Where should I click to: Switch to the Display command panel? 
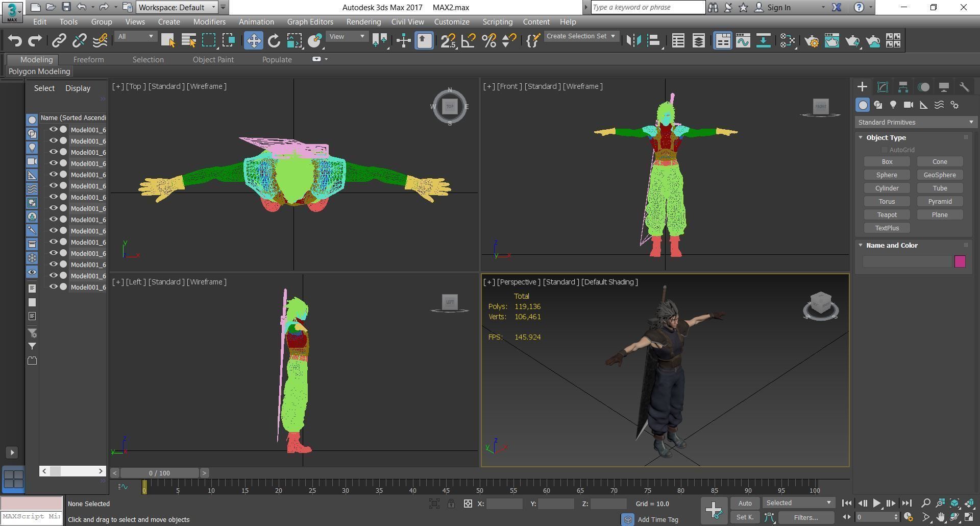coord(944,87)
